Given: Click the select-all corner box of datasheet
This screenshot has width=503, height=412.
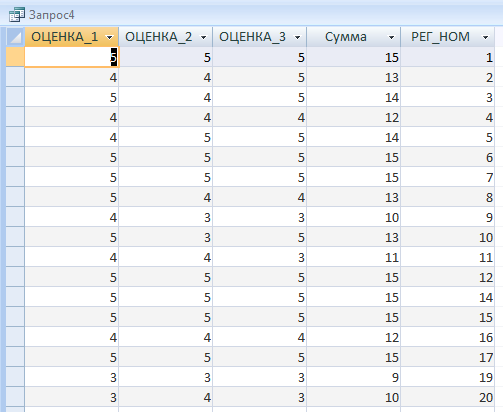Looking at the screenshot, I should (x=15, y=37).
